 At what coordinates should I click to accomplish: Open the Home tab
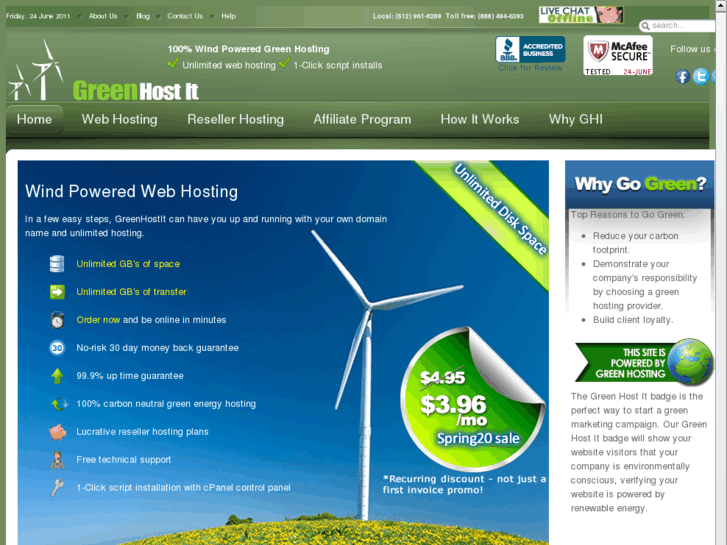click(x=34, y=120)
